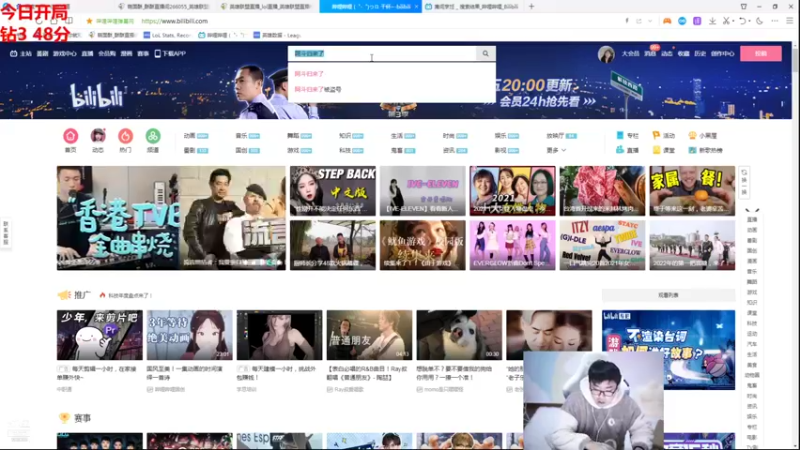Open the 少年来剪片吧 promoted thumbnail
Image resolution: width=800 pixels, height=450 pixels.
point(99,335)
